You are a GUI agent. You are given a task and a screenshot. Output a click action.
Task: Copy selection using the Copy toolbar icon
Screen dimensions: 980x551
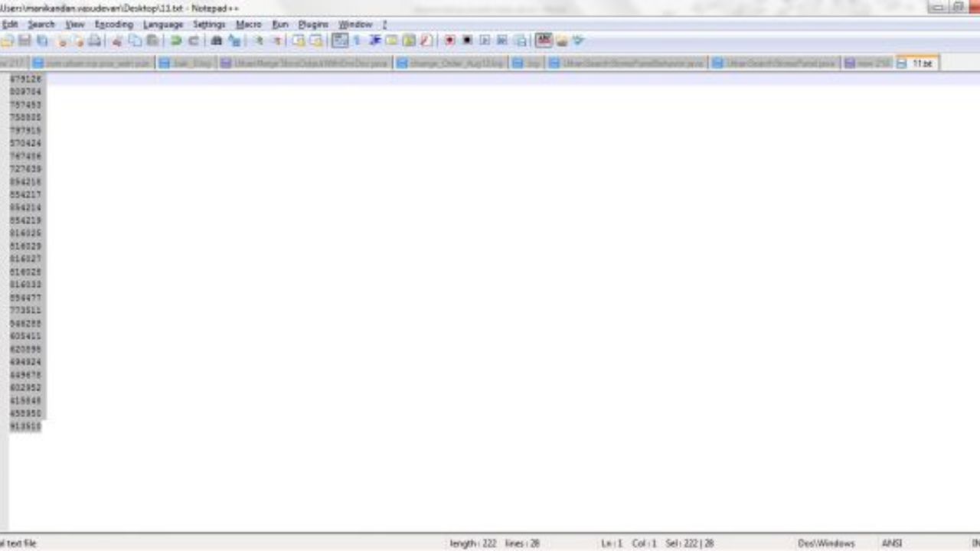(x=135, y=41)
